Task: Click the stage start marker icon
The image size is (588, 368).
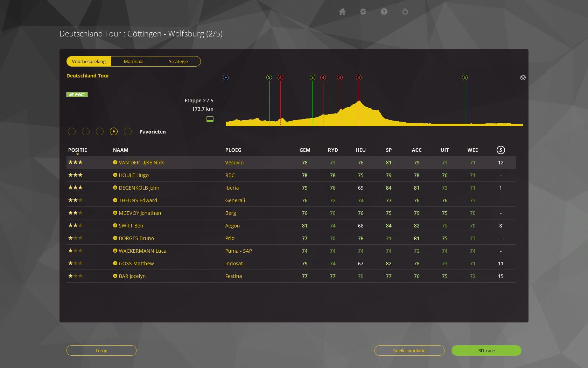Action: point(226,77)
